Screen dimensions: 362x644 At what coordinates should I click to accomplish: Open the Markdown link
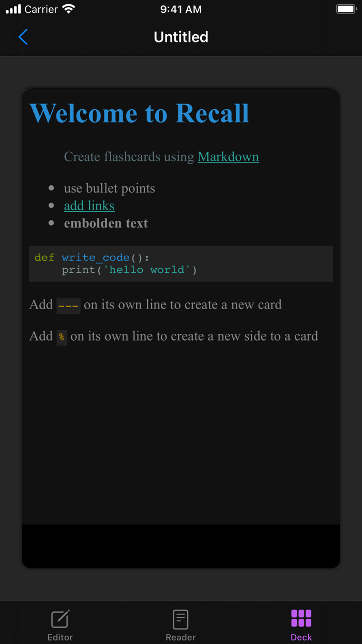(x=228, y=157)
